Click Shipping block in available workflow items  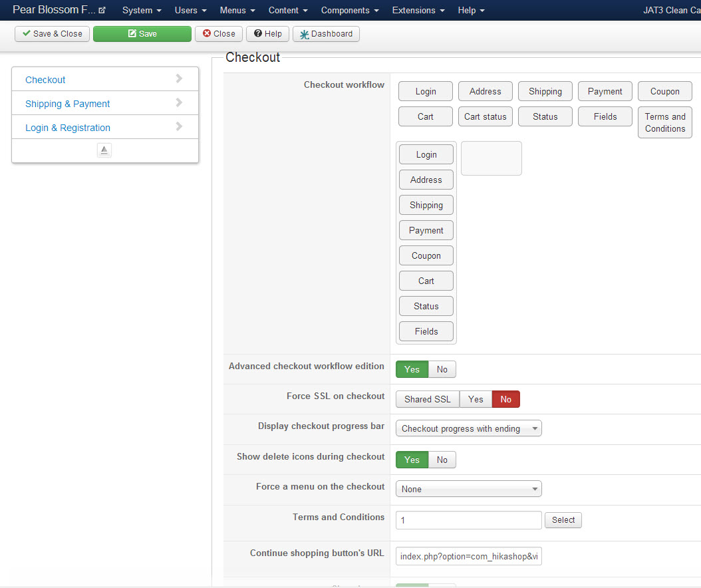[545, 91]
